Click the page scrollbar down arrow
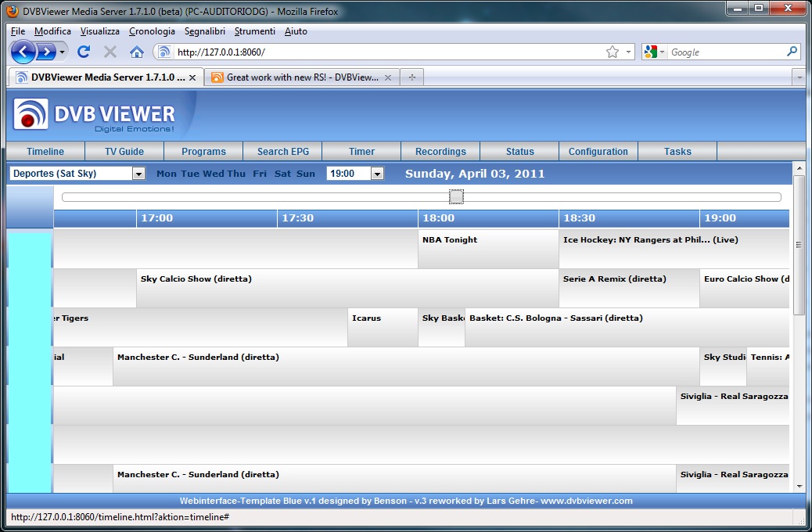This screenshot has height=532, width=812. pos(799,487)
